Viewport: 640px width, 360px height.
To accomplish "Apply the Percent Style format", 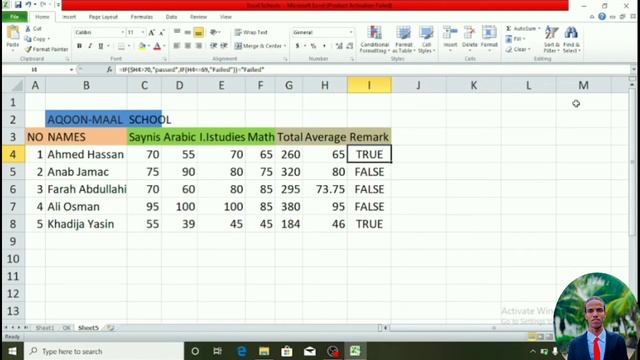I will (313, 46).
